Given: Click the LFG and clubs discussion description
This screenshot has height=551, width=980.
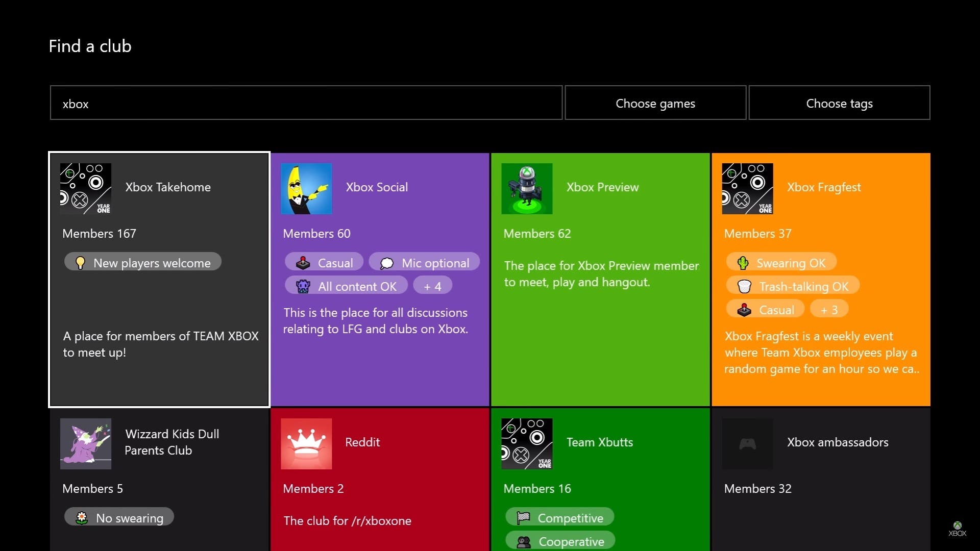Looking at the screenshot, I should click(x=376, y=321).
